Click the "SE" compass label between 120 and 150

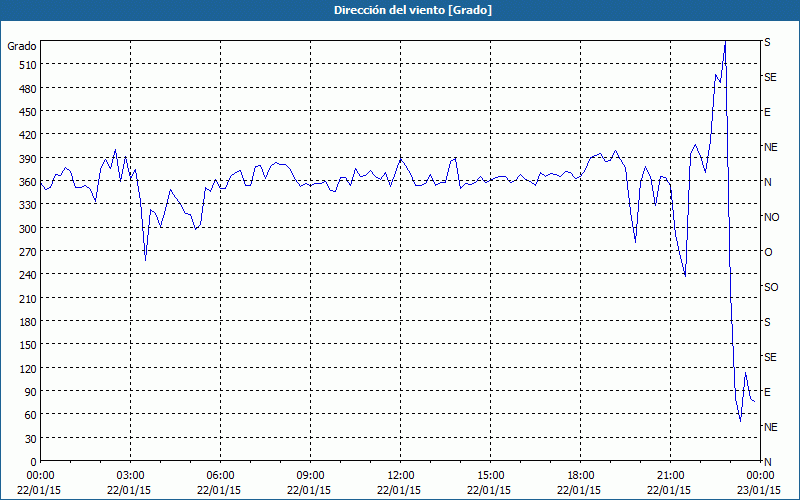(x=770, y=357)
